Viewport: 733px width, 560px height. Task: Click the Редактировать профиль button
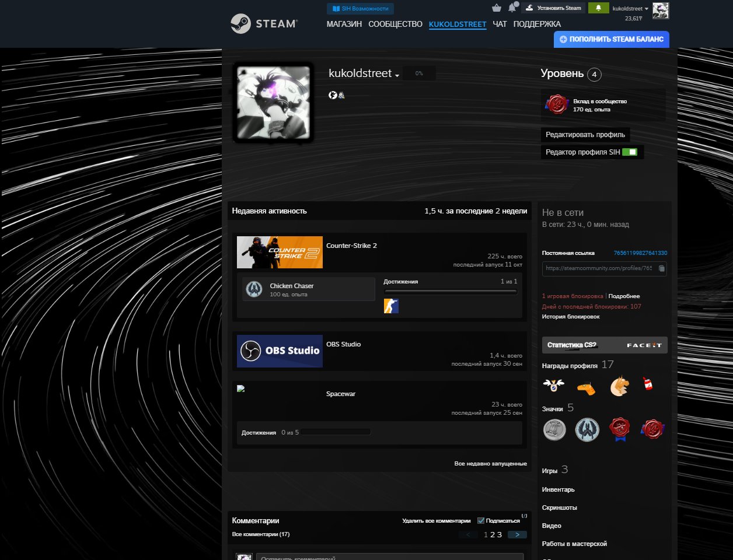[585, 135]
